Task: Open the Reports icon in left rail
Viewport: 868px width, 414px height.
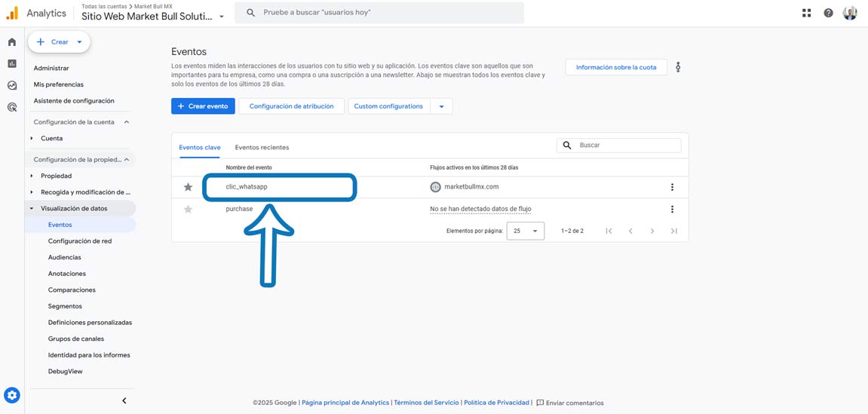Action: (12, 64)
